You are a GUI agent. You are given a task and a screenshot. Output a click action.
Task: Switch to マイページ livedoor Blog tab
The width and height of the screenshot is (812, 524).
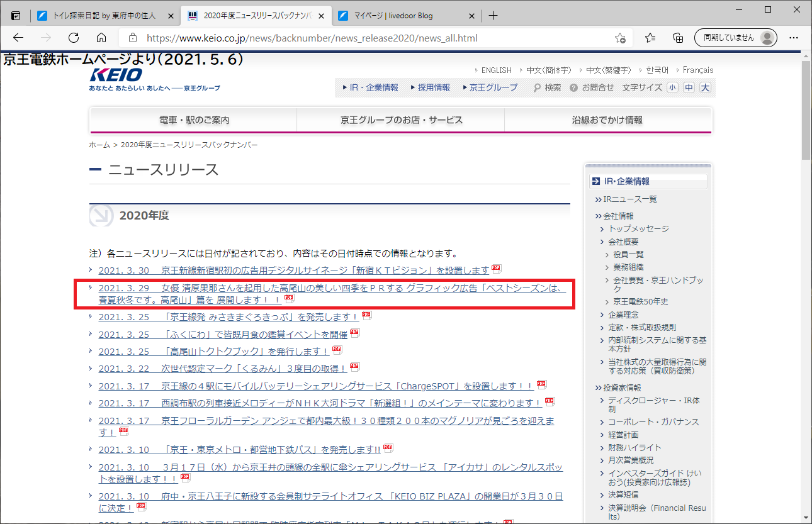(405, 16)
